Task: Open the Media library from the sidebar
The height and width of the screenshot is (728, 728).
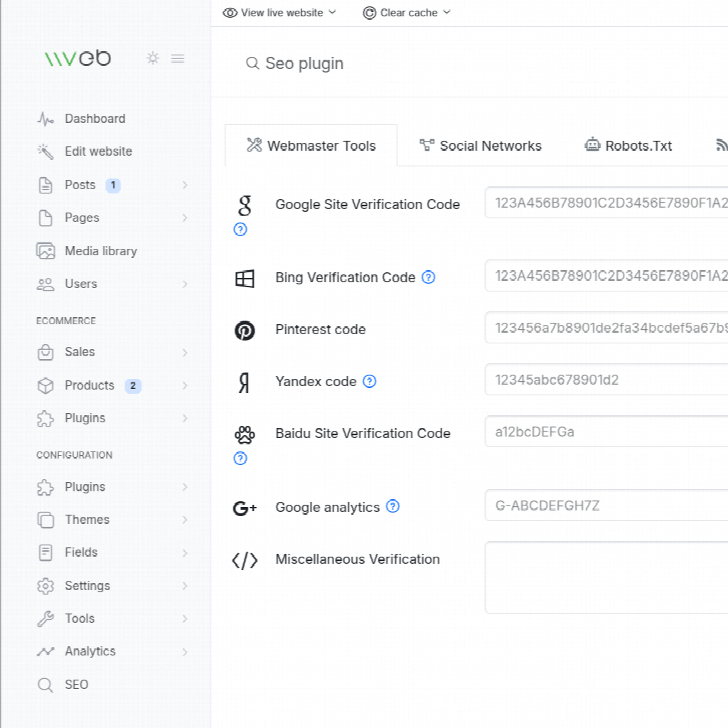Action: pyautogui.click(x=100, y=251)
